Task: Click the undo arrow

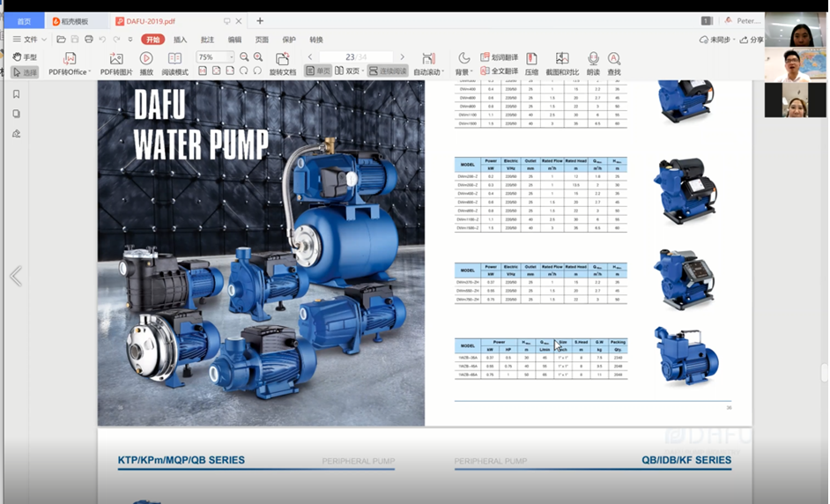Action: click(102, 39)
